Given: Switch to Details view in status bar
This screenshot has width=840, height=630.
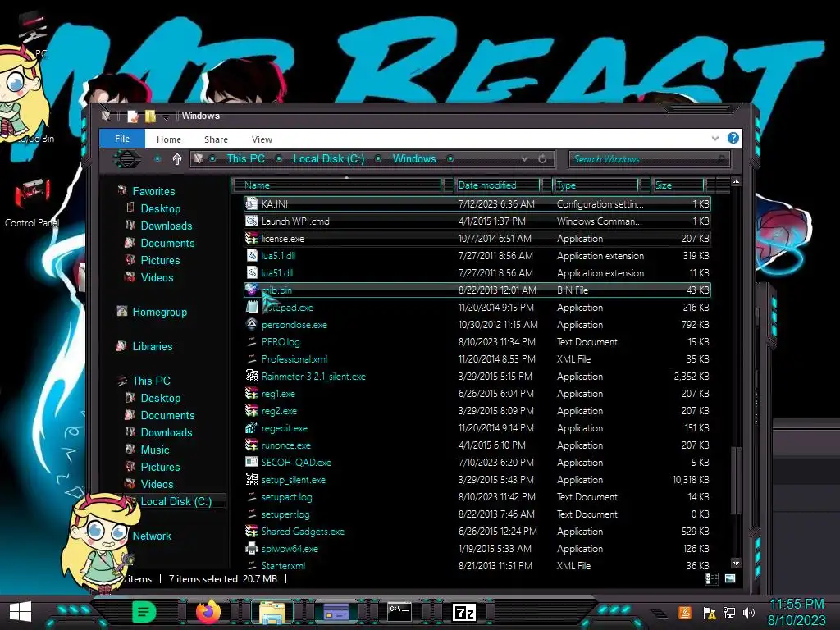Looking at the screenshot, I should coord(712,578).
